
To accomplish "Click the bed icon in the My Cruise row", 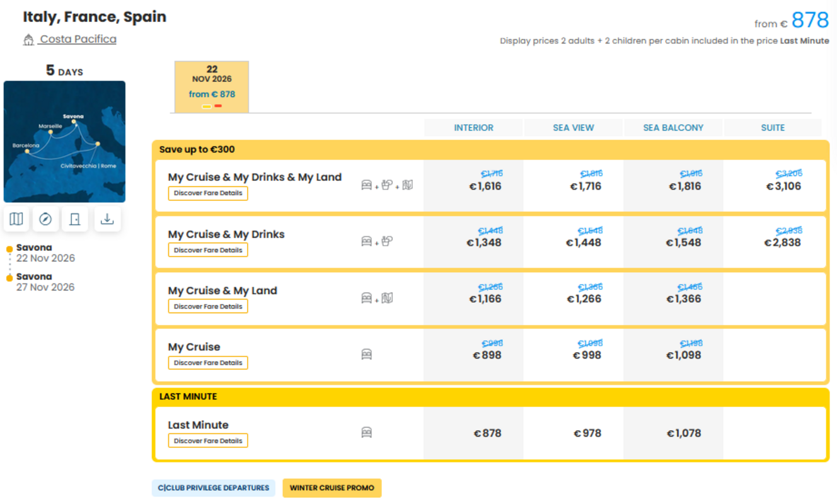I will (x=366, y=355).
